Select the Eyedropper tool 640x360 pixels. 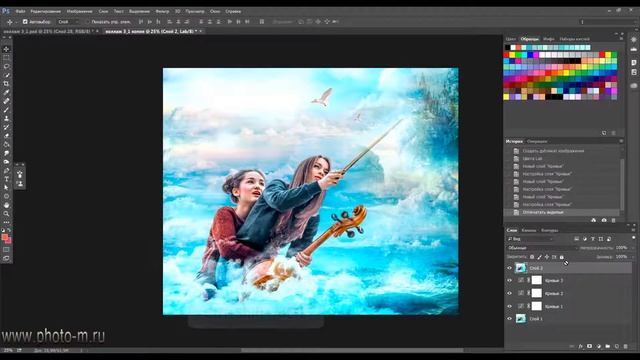(x=6, y=92)
